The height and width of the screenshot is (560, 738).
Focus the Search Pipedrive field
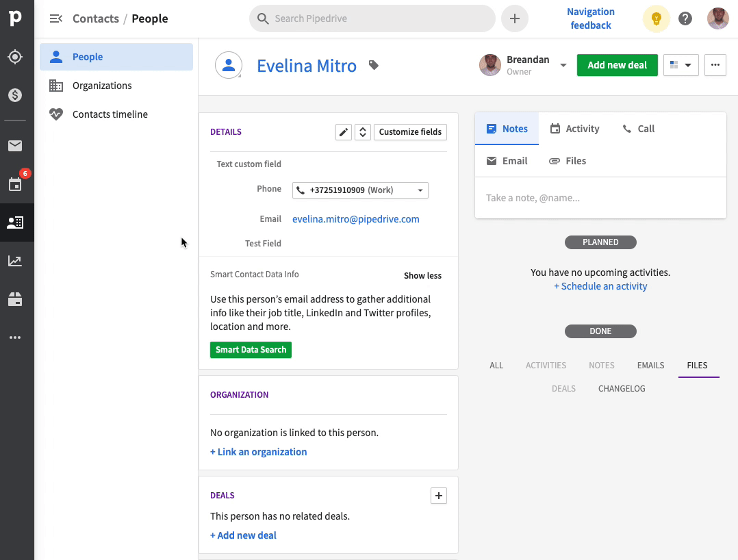point(372,18)
